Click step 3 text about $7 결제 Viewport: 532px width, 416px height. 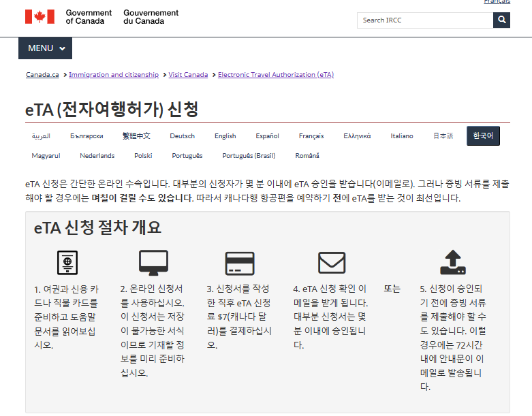tap(239, 317)
